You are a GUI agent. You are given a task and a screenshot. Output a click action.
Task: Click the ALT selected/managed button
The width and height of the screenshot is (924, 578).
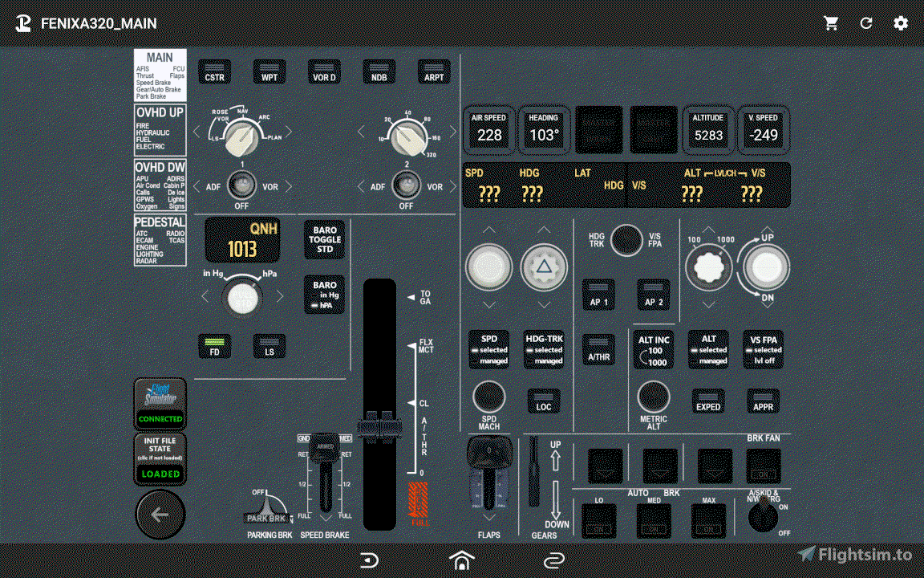(x=708, y=350)
